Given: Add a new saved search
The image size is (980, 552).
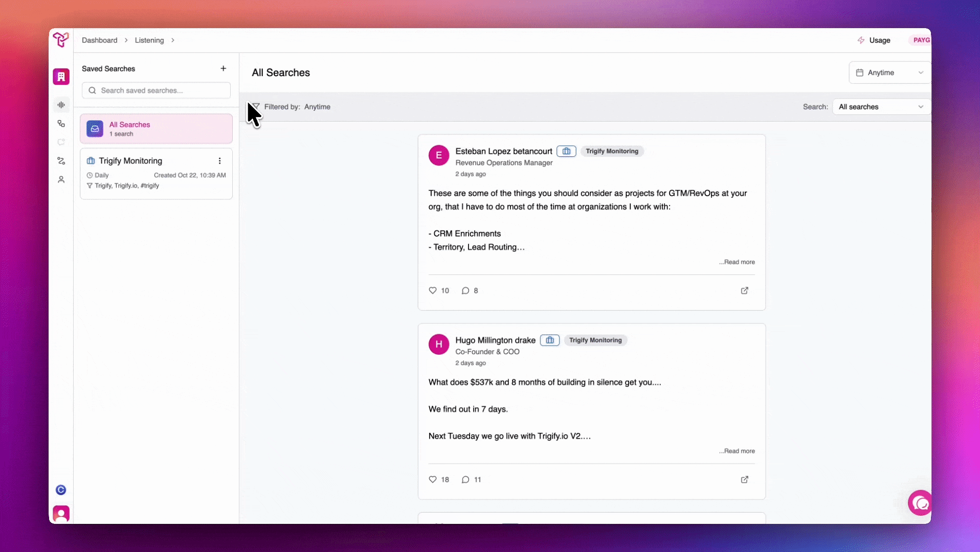Looking at the screenshot, I should click(x=223, y=68).
